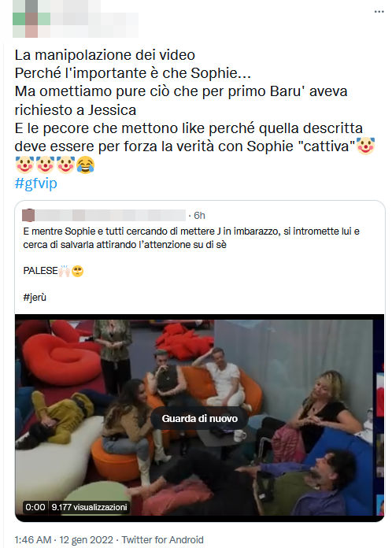Open the three-dot more options menu
The width and height of the screenshot is (392, 548).
click(x=379, y=12)
